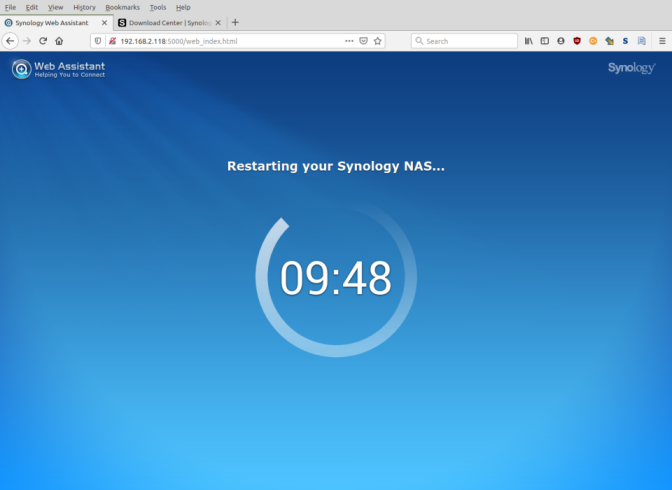
Task: Reload the current page
Action: [43, 41]
